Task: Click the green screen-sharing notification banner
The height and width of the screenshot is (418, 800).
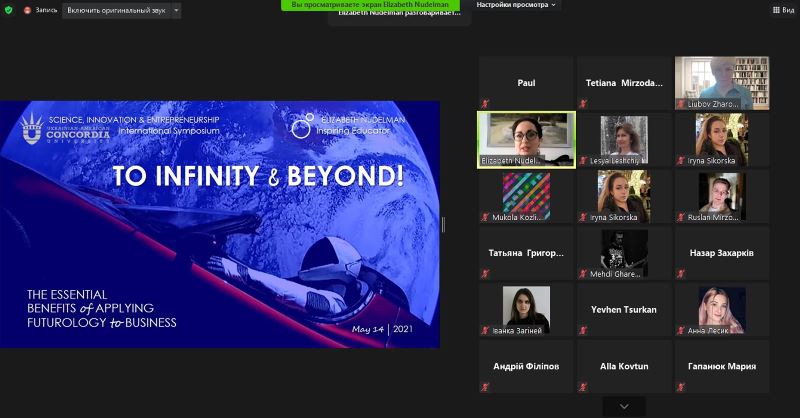Action: click(x=370, y=5)
